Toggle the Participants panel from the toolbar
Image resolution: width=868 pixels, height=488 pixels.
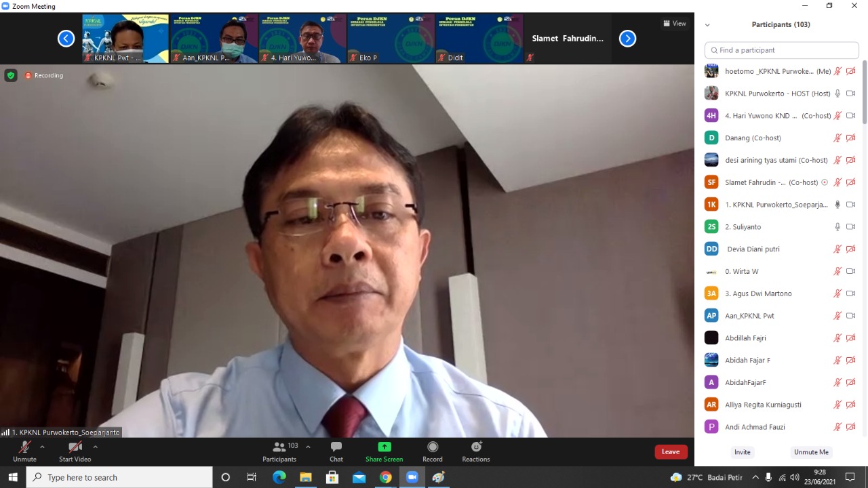tap(280, 451)
